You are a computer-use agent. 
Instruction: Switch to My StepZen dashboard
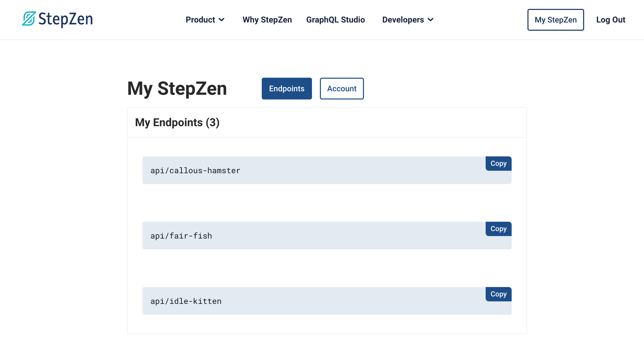(555, 20)
